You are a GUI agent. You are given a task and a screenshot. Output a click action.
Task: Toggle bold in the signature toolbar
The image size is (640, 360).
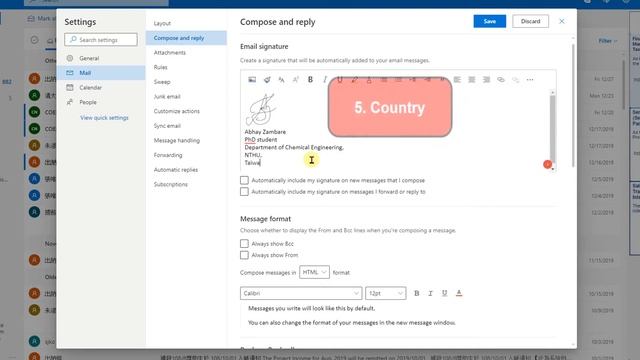click(x=310, y=80)
